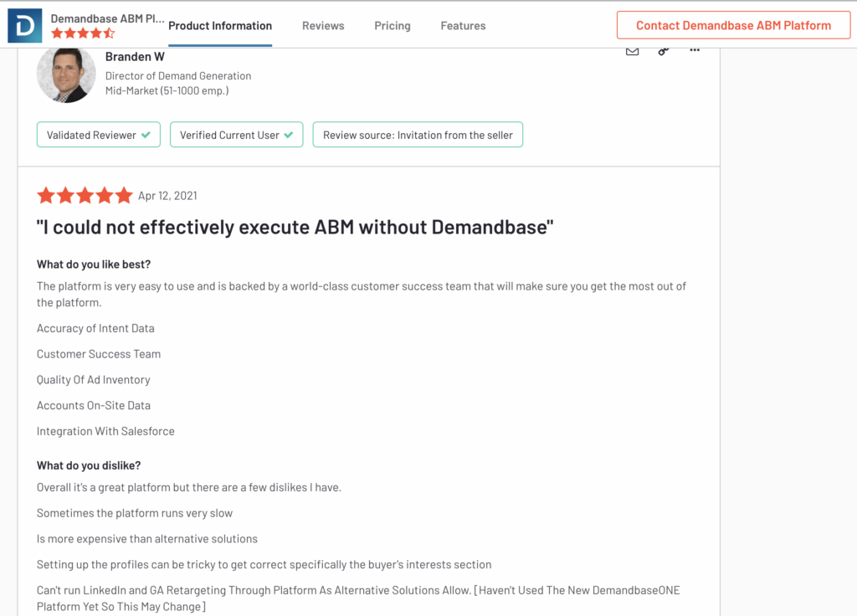
Task: Click the five-star review rating
Action: click(x=85, y=195)
